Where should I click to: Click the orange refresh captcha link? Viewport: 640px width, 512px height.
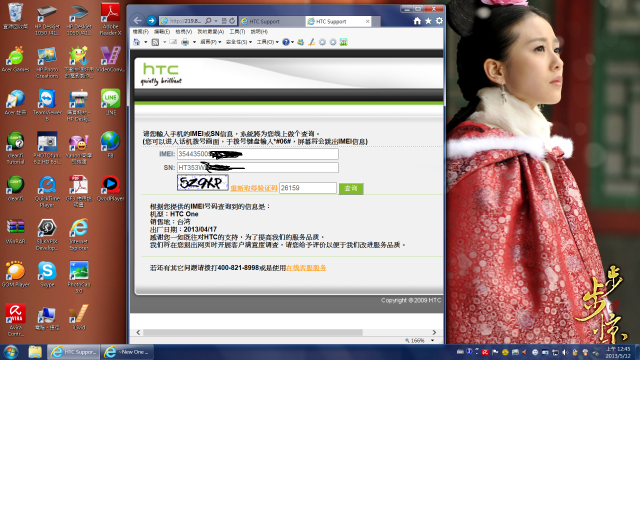[254, 188]
